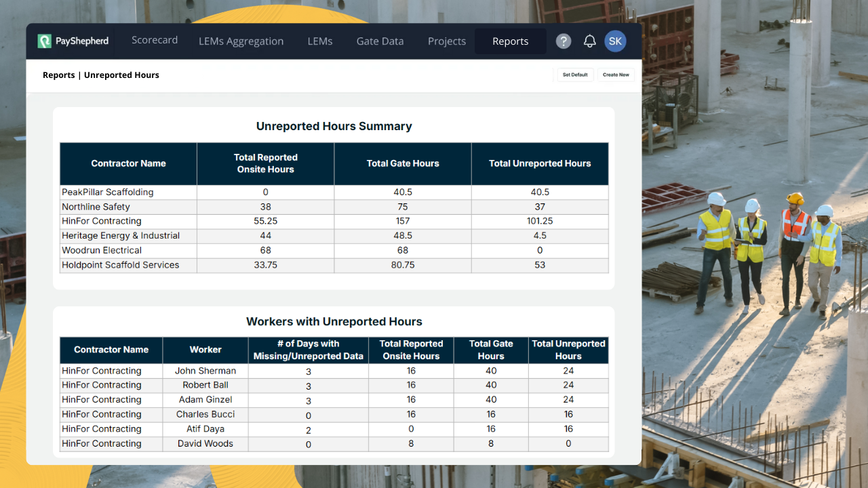Viewport: 868px width, 488px height.
Task: Select worker Adam Ginzel
Action: click(x=205, y=400)
